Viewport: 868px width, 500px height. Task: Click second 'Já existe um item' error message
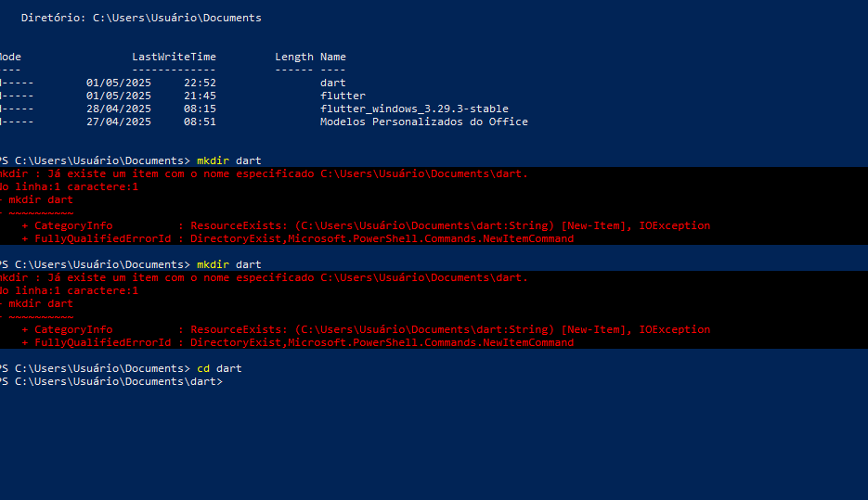pos(264,277)
